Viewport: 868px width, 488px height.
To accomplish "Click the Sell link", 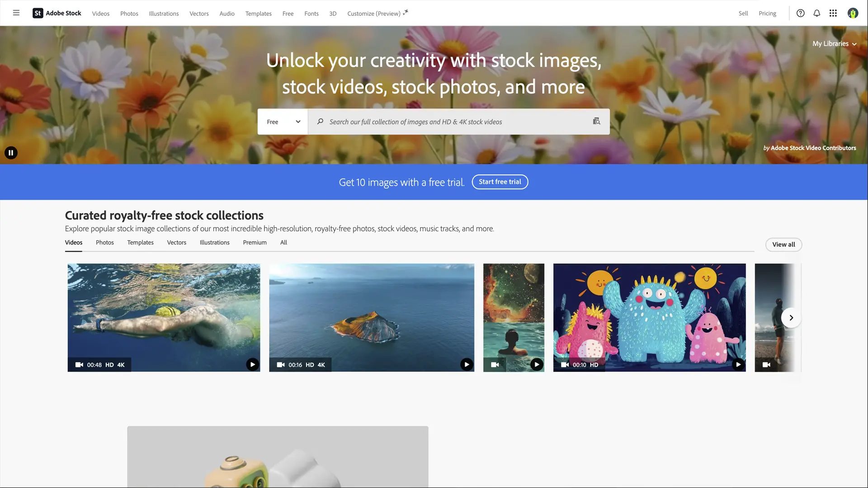I will coord(743,14).
